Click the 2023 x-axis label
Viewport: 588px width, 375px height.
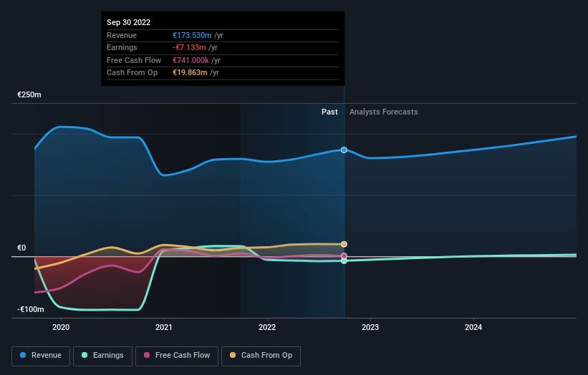click(370, 327)
